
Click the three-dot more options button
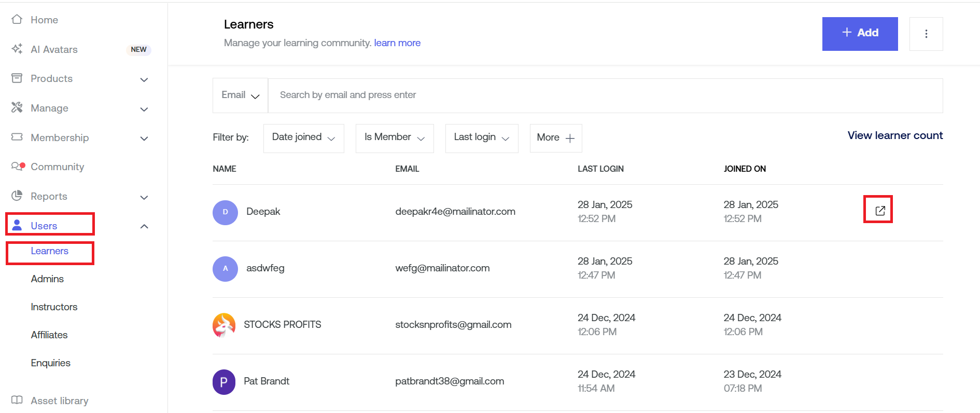(926, 34)
